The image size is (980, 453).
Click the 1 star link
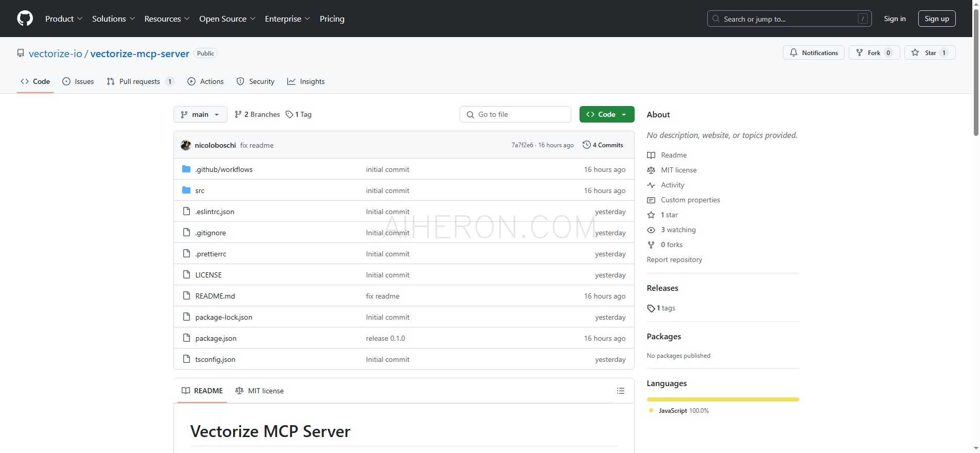(669, 215)
